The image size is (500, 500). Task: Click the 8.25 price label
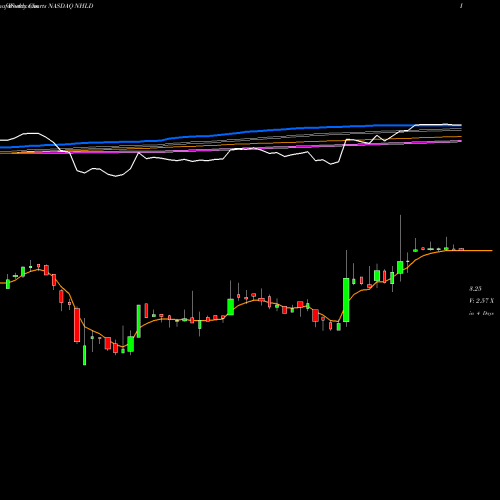tap(475, 288)
